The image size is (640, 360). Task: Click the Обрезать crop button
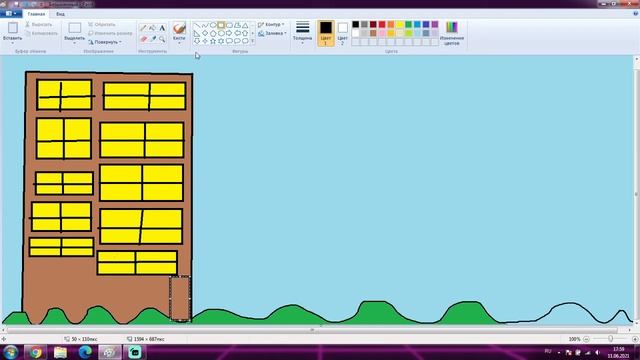point(102,24)
